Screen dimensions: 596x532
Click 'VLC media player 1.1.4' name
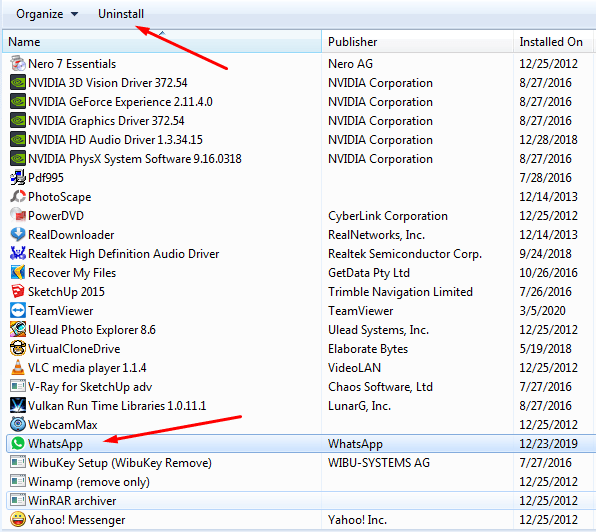(87, 368)
